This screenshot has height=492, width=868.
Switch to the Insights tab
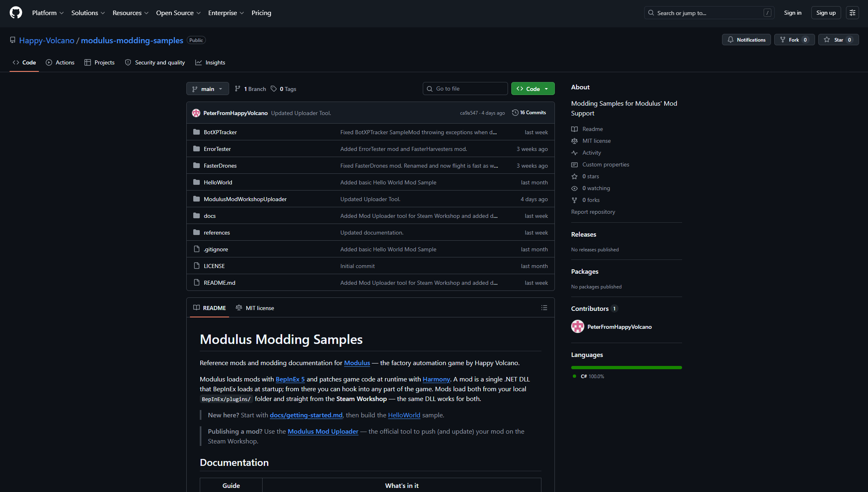coord(210,62)
